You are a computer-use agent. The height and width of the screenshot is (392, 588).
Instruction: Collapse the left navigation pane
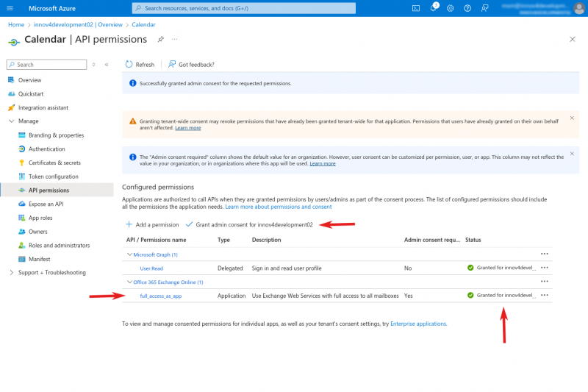point(107,65)
